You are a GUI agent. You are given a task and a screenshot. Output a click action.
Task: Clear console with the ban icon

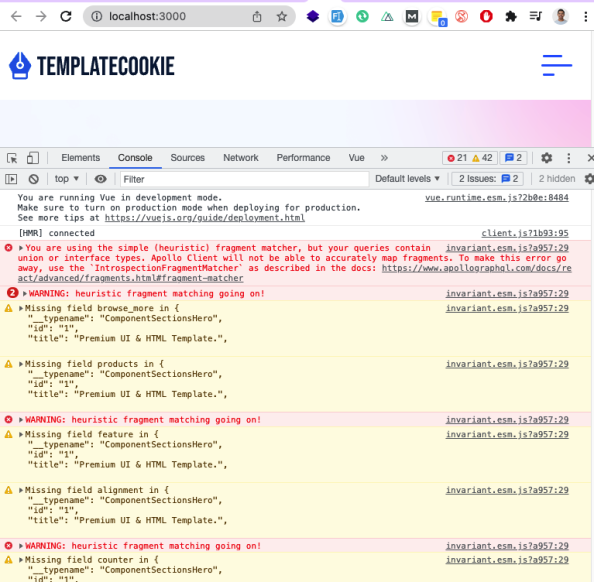point(34,179)
